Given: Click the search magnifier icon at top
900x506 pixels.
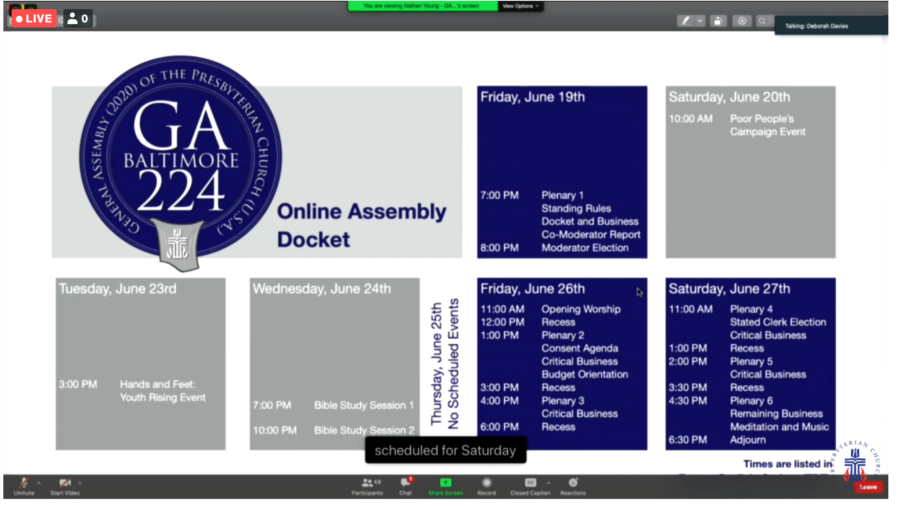Looking at the screenshot, I should (762, 20).
